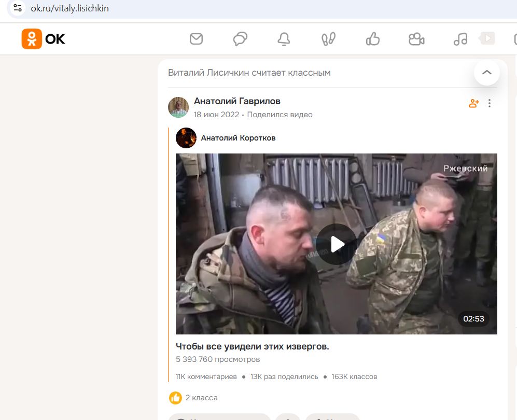Click 'Виталий Лисичкин считает классным' header text
517x420 pixels.
pyautogui.click(x=249, y=73)
